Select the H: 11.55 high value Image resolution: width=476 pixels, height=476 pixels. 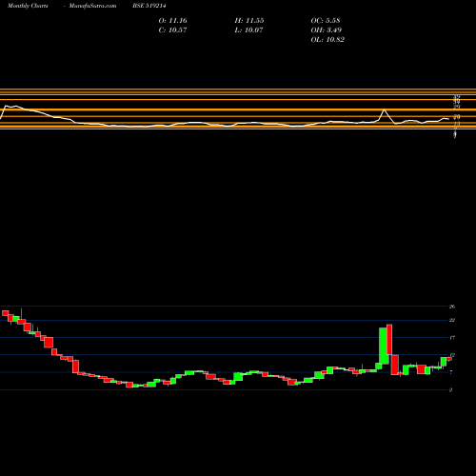coord(249,21)
